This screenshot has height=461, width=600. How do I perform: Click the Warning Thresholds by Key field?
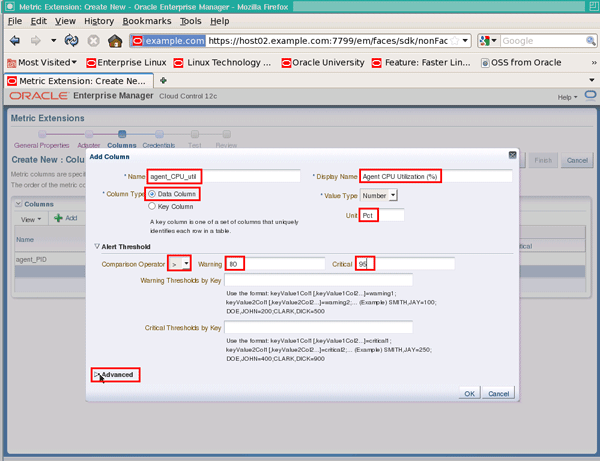[x=318, y=280]
